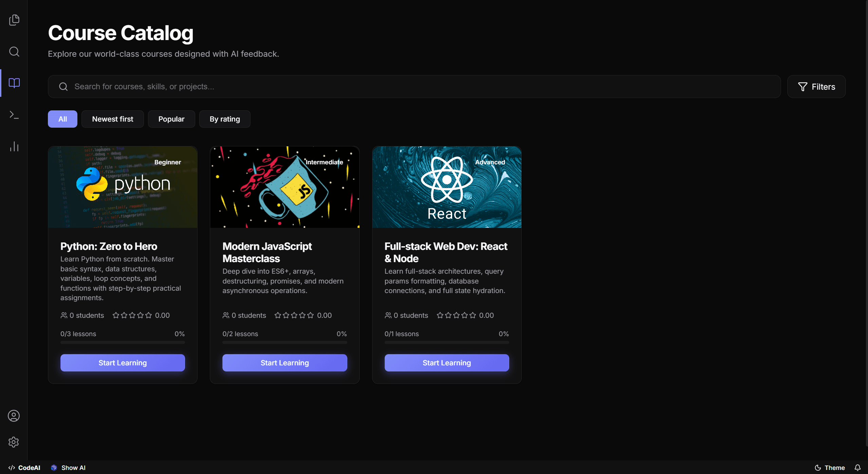This screenshot has width=868, height=474.
Task: Click the Beginner level badge
Action: coord(168,162)
